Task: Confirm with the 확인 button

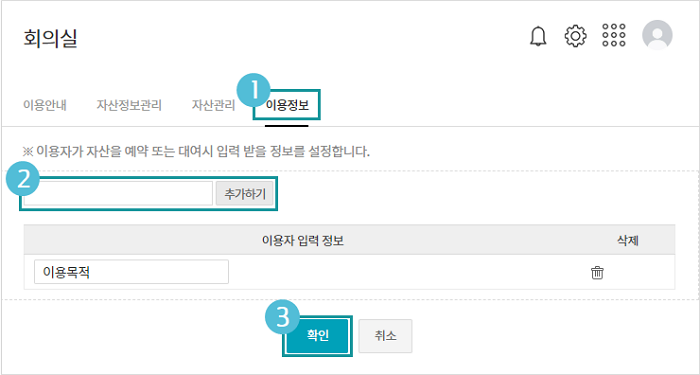Action: (317, 336)
